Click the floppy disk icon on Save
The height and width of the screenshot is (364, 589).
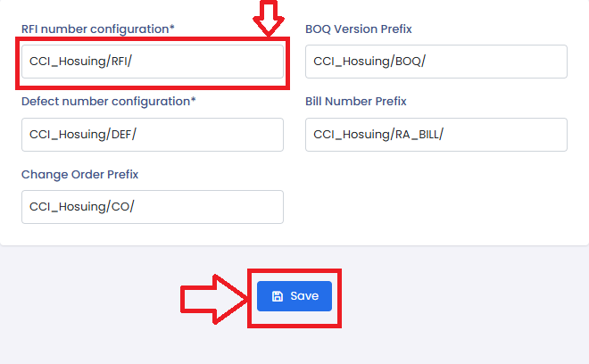(x=278, y=296)
